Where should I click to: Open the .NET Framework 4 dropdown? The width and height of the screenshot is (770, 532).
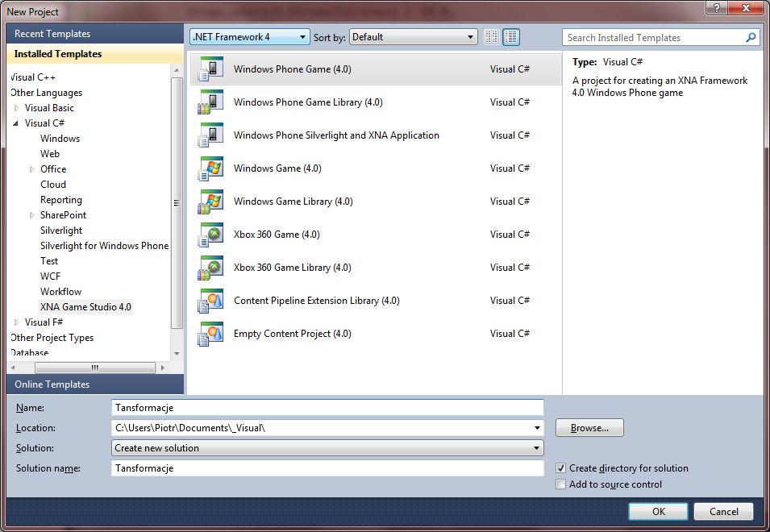click(250, 37)
